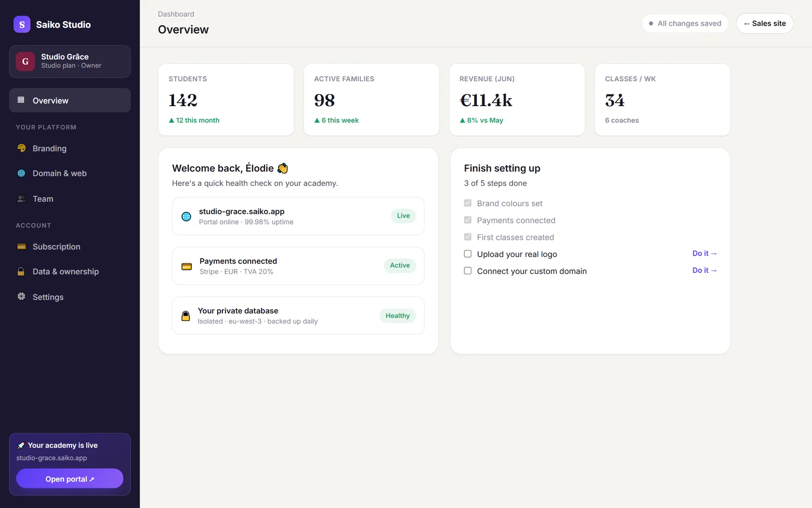Click the Overview grid icon
Image resolution: width=812 pixels, height=508 pixels.
(21, 100)
